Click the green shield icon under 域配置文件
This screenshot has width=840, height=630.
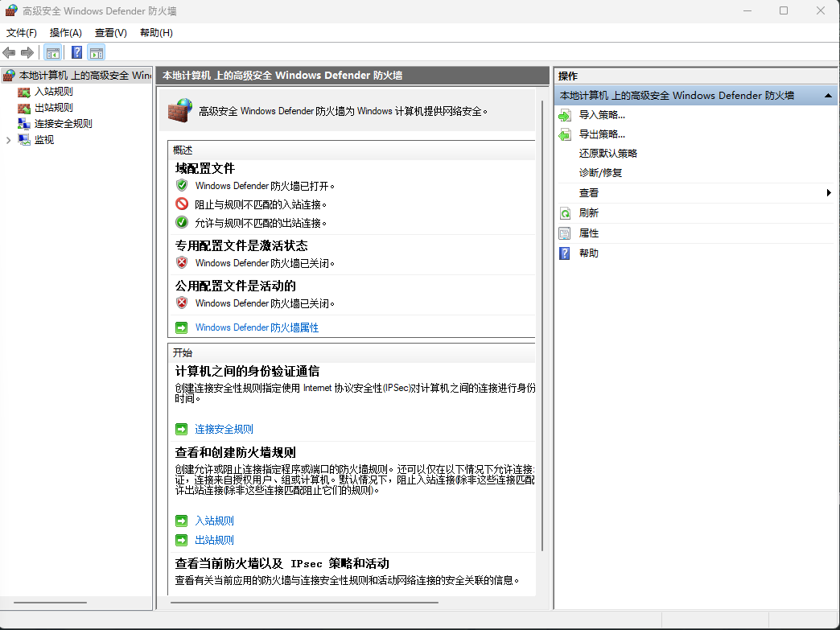pos(182,185)
